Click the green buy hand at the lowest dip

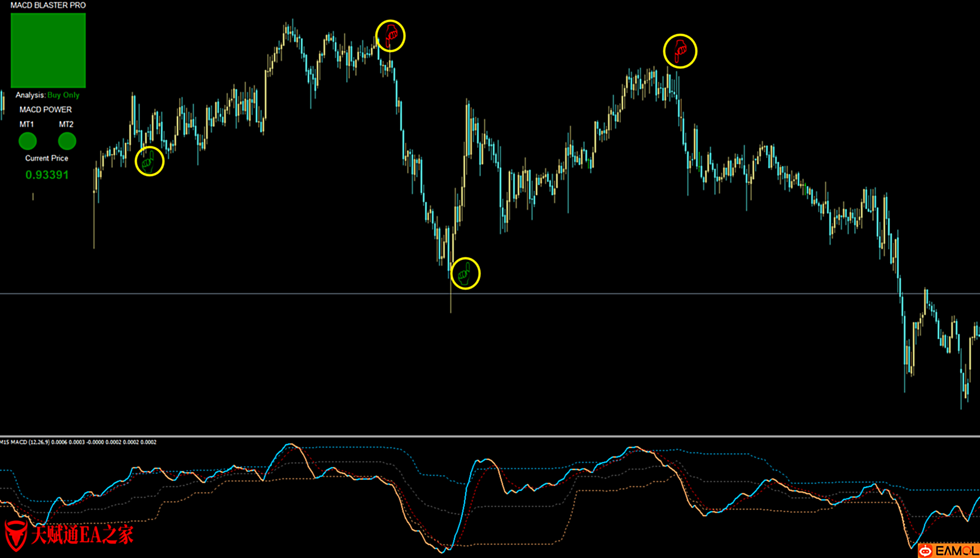[x=465, y=274]
